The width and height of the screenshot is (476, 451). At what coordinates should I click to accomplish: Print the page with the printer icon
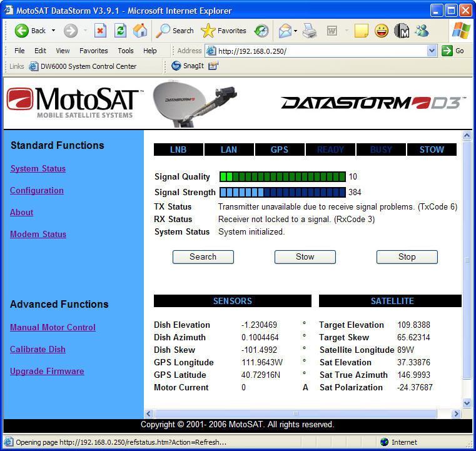[310, 31]
